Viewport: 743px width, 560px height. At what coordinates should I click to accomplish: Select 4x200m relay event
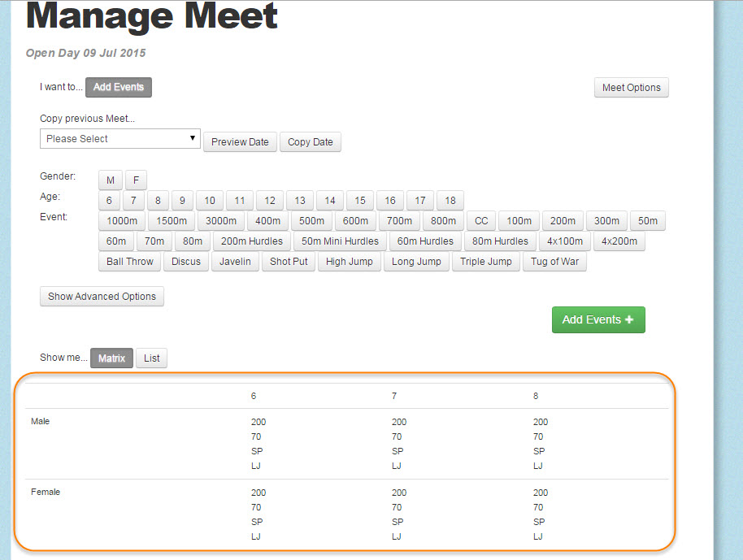click(619, 241)
